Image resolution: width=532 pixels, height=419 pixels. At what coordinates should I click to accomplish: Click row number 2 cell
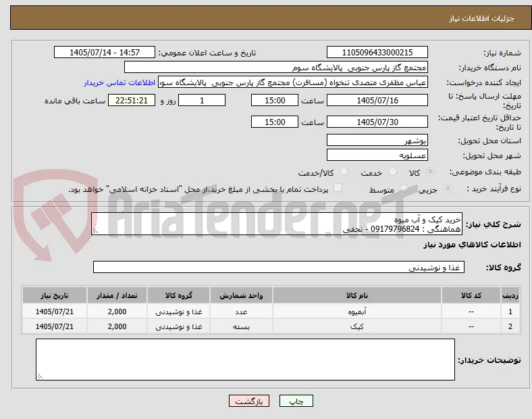[x=510, y=326]
